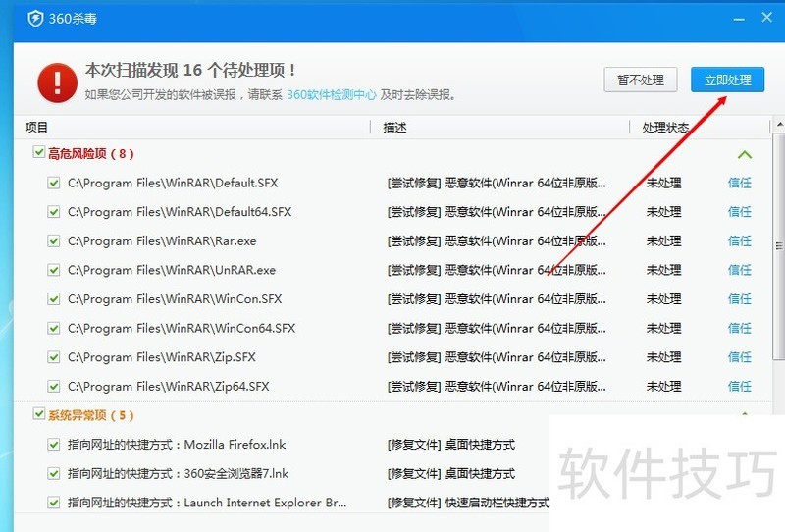785x532 pixels.
Task: Select the C:\Program Files\WinRAR\UnRAR.exe path
Action: coord(172,270)
